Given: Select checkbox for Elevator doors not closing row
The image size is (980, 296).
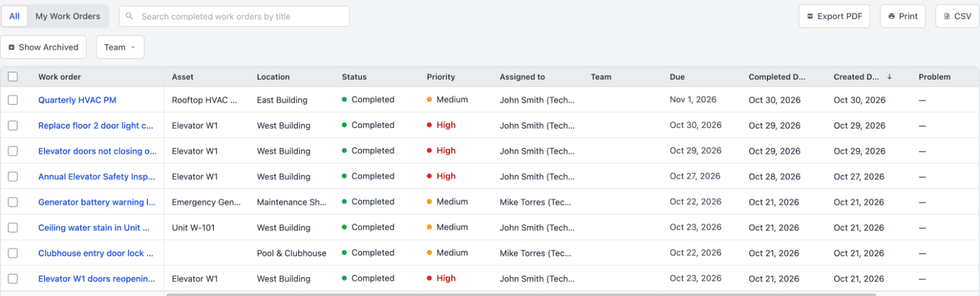Looking at the screenshot, I should pos(13,151).
